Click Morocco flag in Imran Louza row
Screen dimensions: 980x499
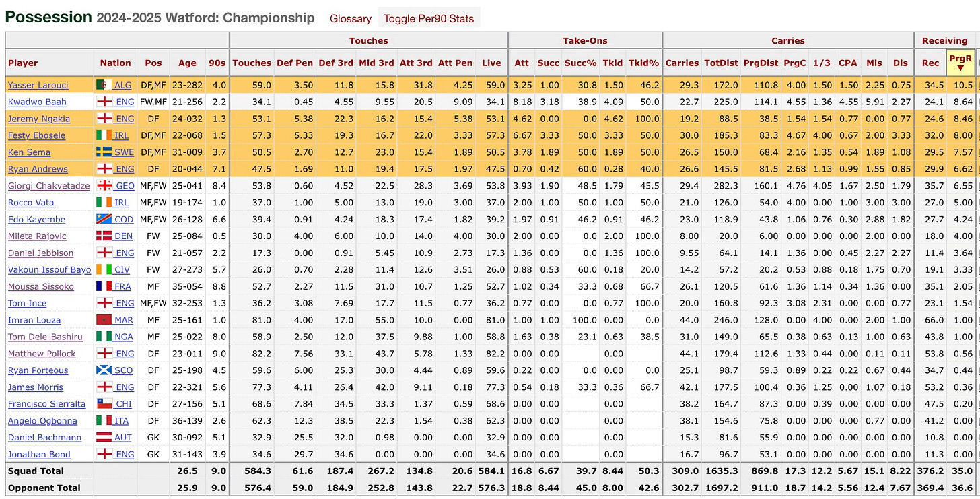click(105, 320)
